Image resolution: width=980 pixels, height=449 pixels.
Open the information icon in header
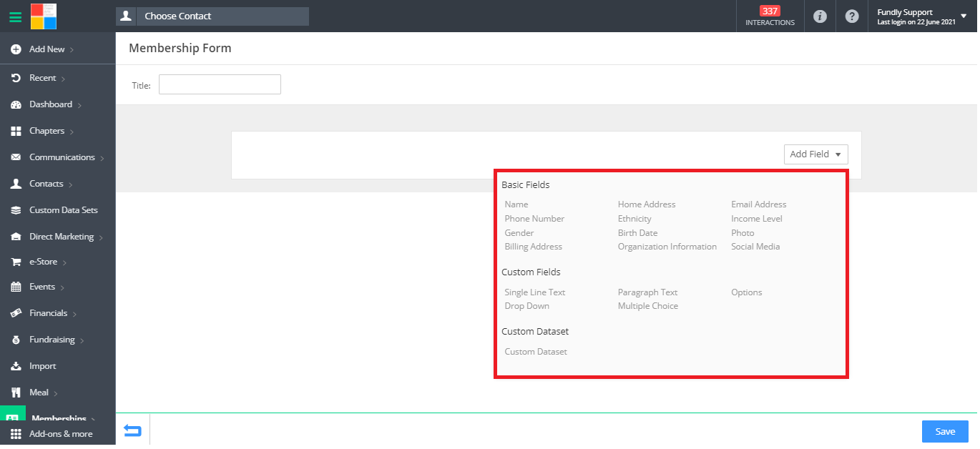click(820, 16)
